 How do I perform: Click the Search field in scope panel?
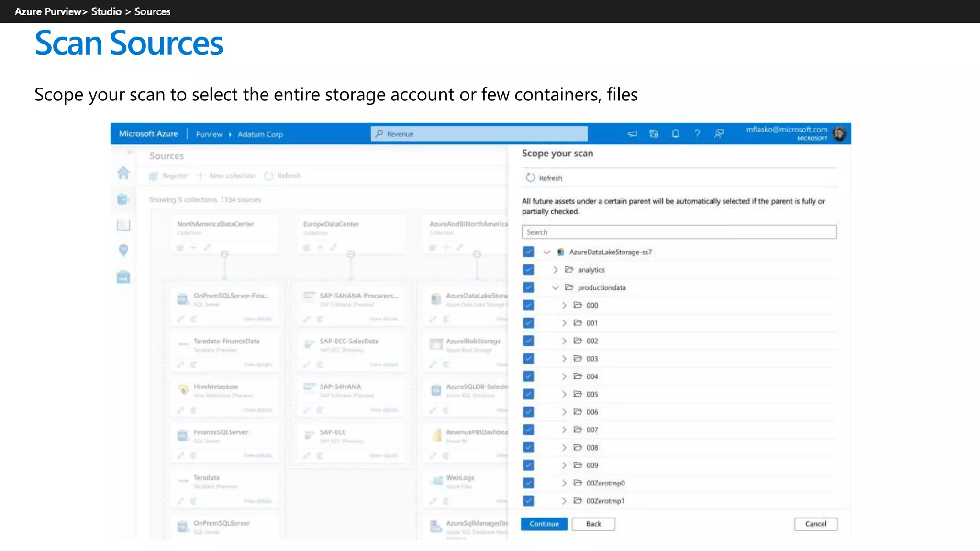coord(679,232)
